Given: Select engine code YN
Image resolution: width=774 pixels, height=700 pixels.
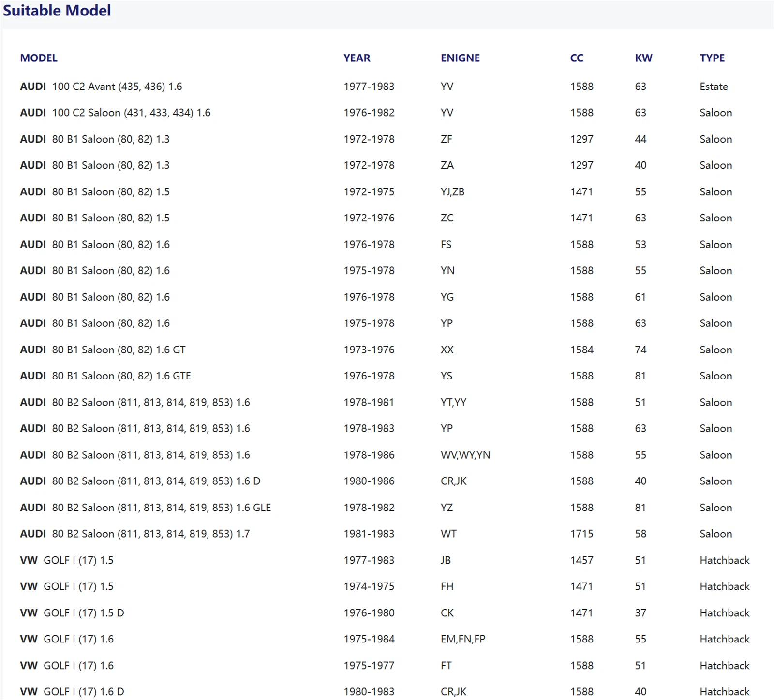Looking at the screenshot, I should (x=447, y=271).
